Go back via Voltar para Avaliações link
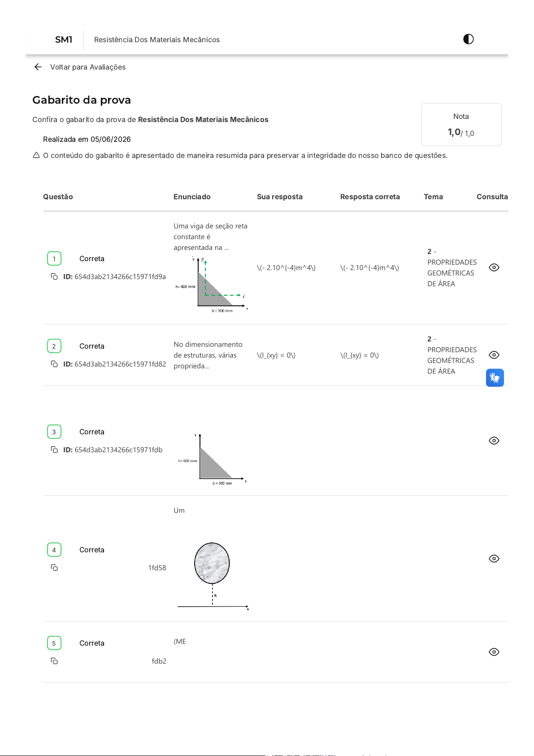 88,67
